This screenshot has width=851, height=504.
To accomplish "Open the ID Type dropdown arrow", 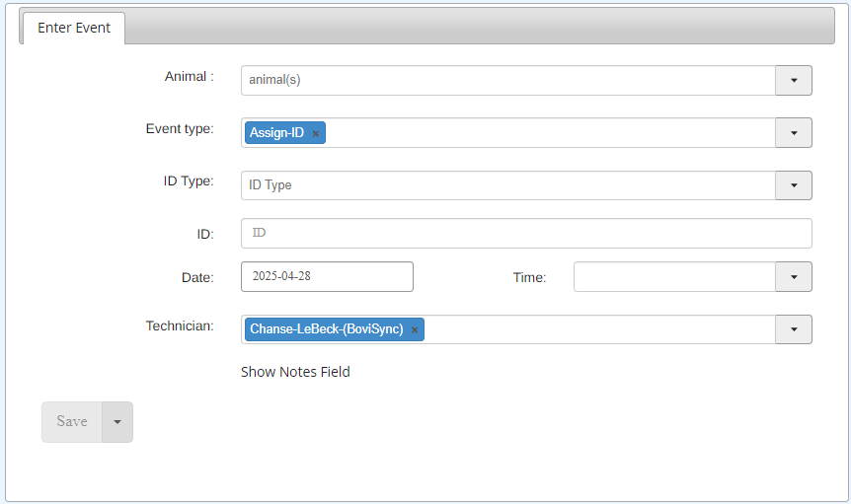I will point(794,185).
